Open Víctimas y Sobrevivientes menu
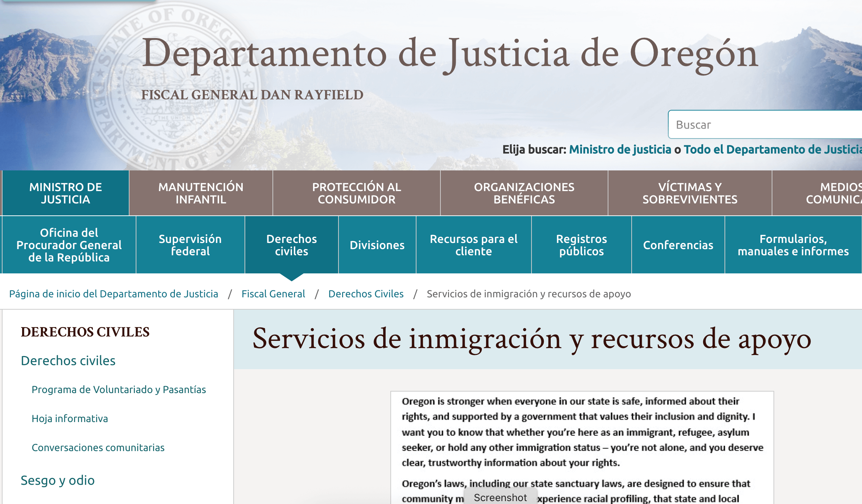The image size is (862, 504). pyautogui.click(x=690, y=193)
